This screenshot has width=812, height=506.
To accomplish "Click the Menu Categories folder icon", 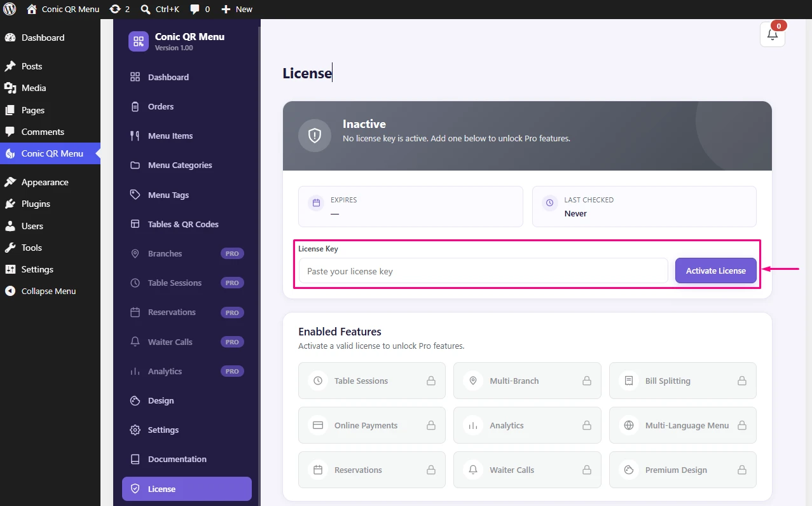I will pyautogui.click(x=135, y=165).
